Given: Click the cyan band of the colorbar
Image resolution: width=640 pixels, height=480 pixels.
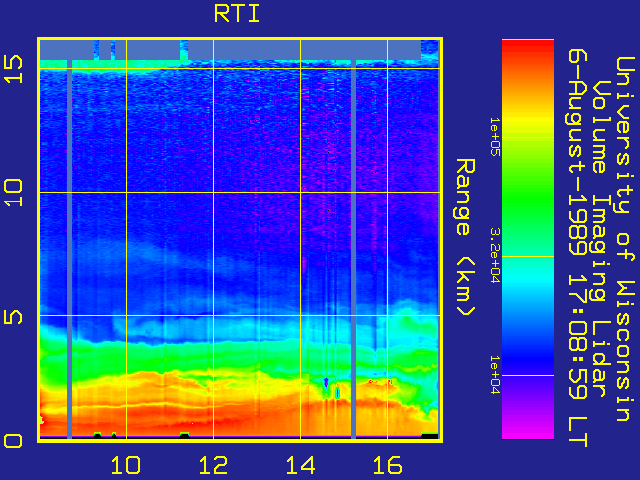Looking at the screenshot, I should 528,278.
